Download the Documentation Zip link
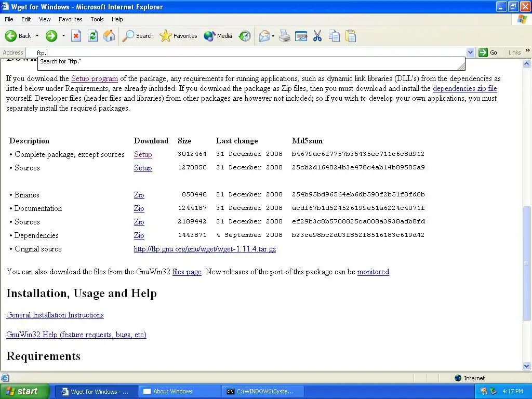Viewport: 532px width, 399px height. (x=139, y=208)
